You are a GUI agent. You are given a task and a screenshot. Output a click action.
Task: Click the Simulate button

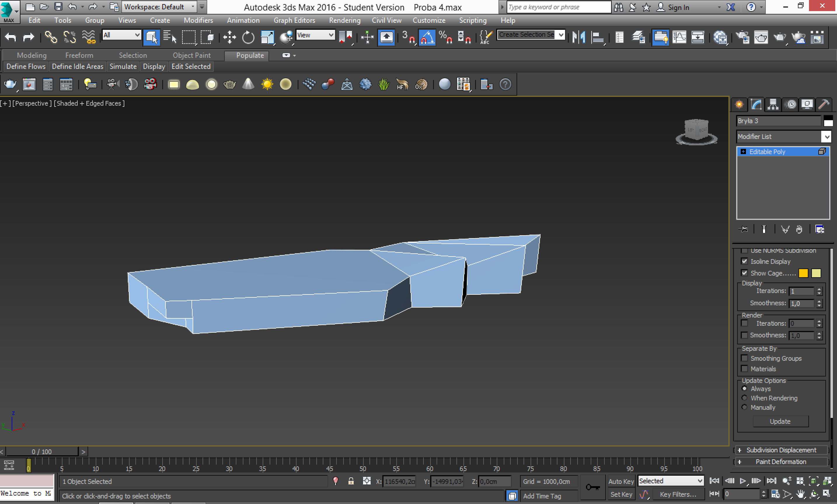(123, 67)
